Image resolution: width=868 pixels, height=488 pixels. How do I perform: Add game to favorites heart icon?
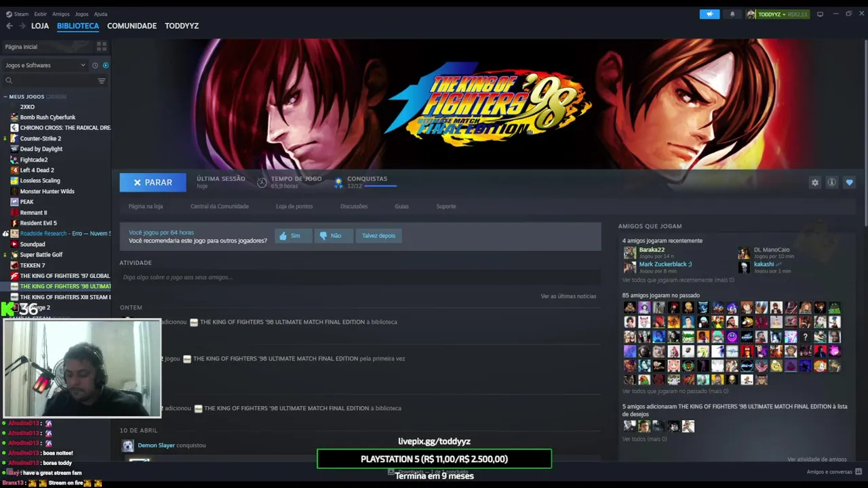pos(849,182)
